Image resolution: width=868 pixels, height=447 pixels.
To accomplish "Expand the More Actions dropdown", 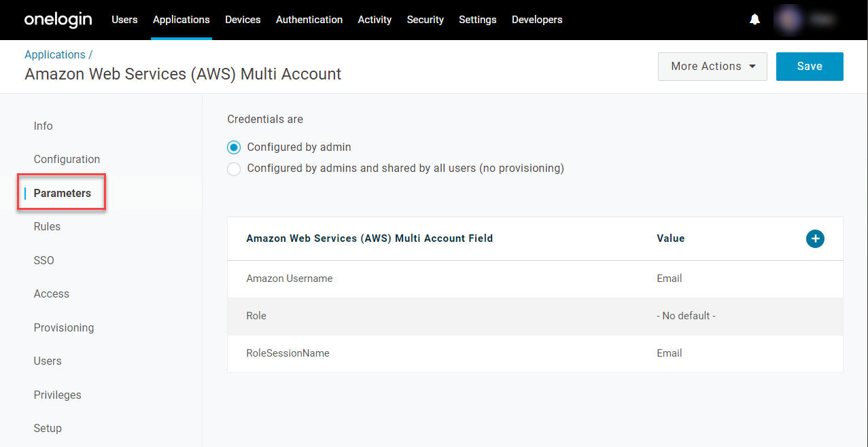I will click(712, 67).
